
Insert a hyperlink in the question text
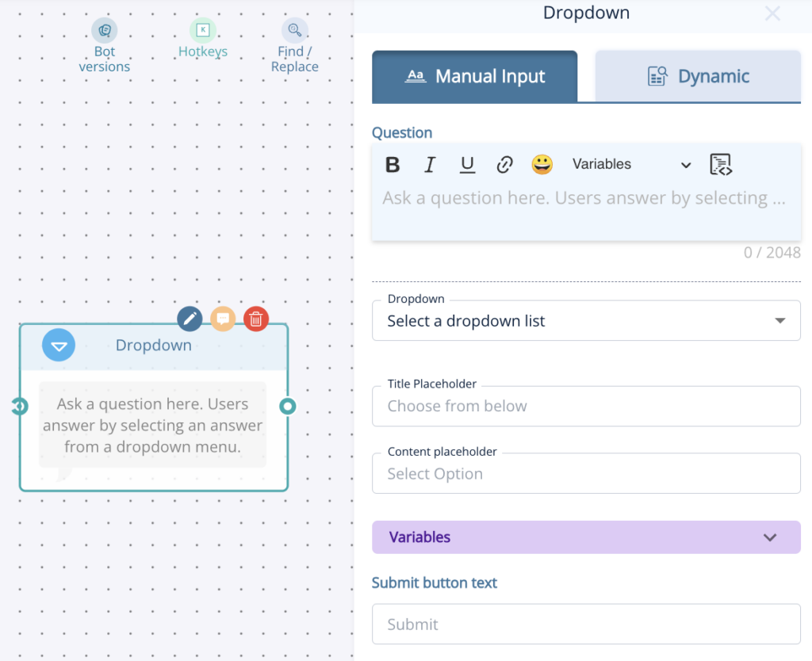(x=505, y=164)
